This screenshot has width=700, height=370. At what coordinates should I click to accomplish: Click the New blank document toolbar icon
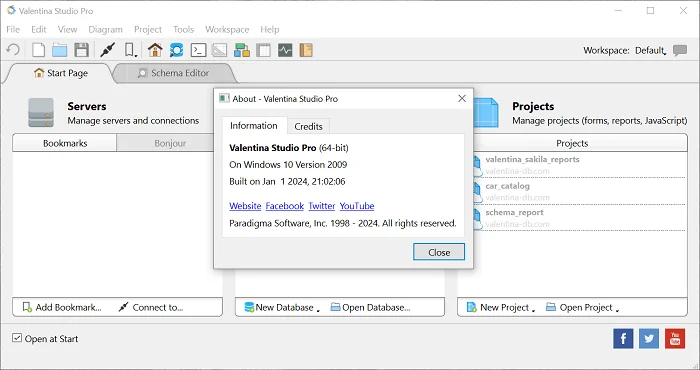pyautogui.click(x=38, y=50)
